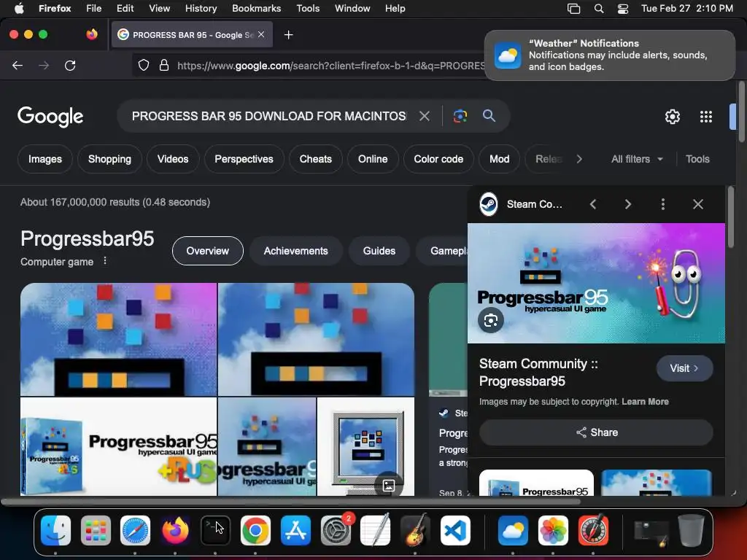Launch Google Chrome from the dock
Image resolution: width=747 pixels, height=560 pixels.
[255, 530]
